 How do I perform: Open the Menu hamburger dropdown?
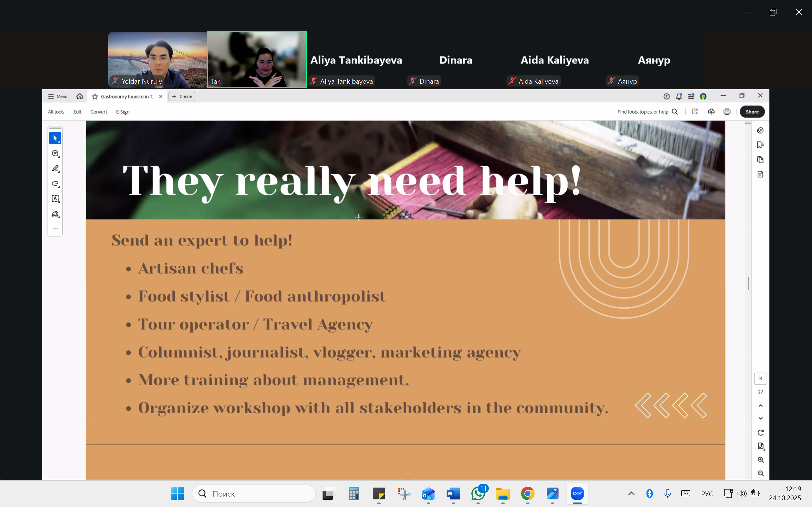click(58, 97)
